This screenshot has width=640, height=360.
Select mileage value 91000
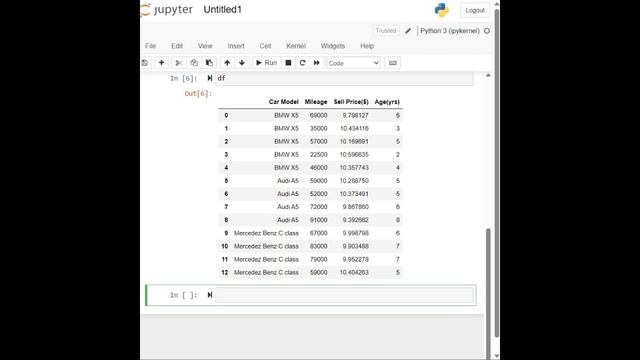(318, 220)
